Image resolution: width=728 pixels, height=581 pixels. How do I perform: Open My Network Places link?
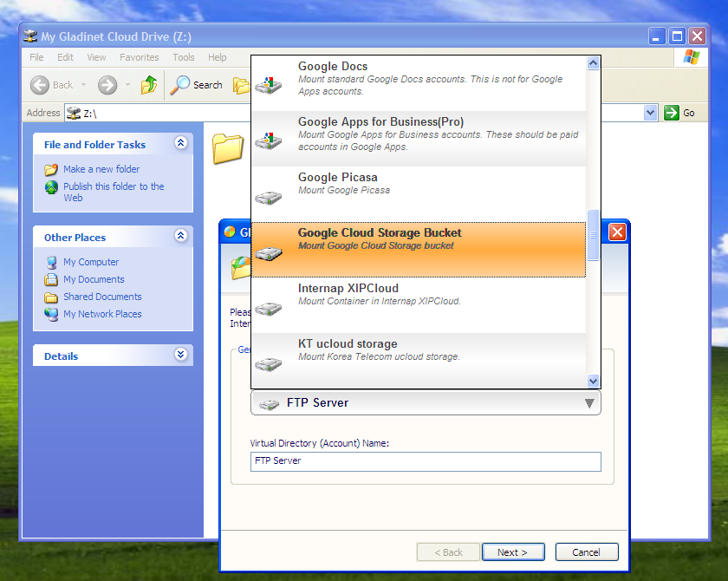pyautogui.click(x=102, y=314)
